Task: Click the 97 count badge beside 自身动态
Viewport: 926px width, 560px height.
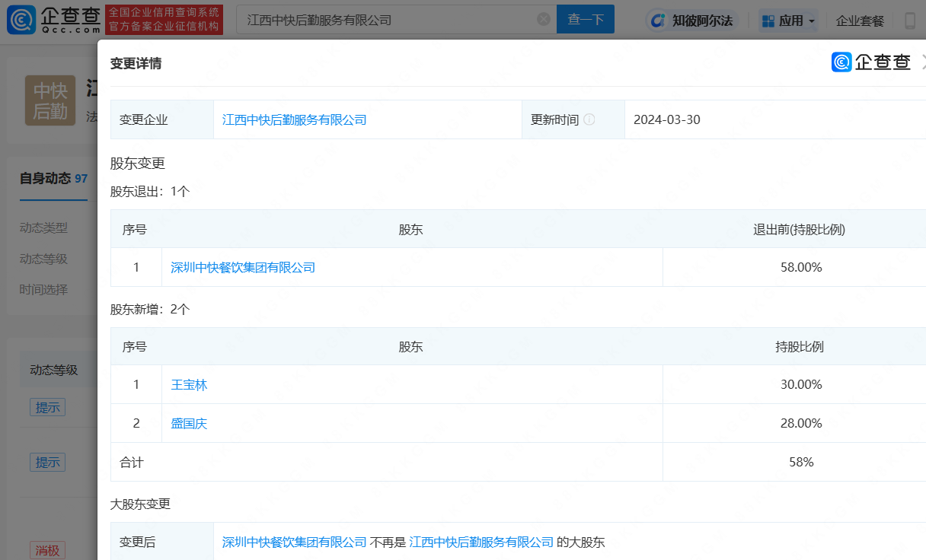Action: coord(81,179)
